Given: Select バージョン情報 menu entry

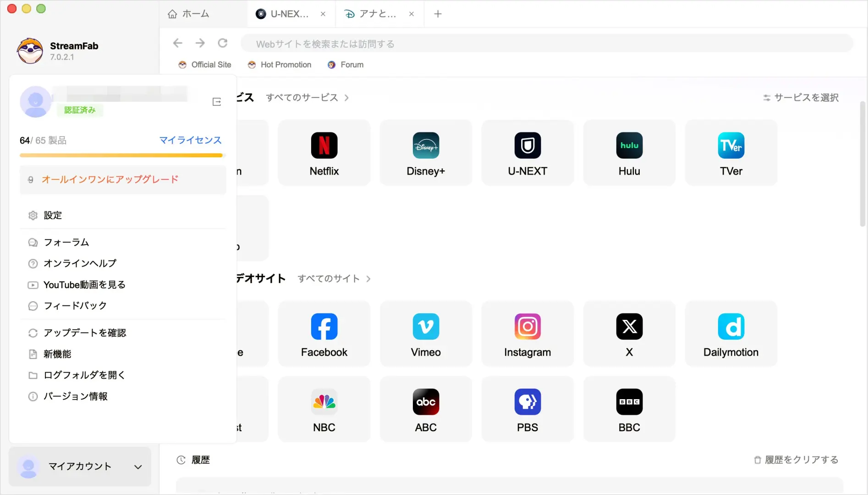Looking at the screenshot, I should tap(123, 396).
